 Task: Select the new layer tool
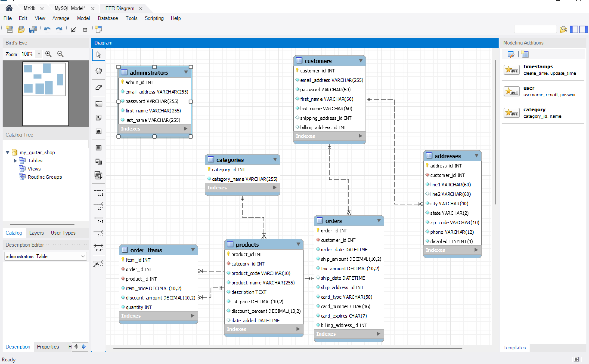[x=99, y=104]
